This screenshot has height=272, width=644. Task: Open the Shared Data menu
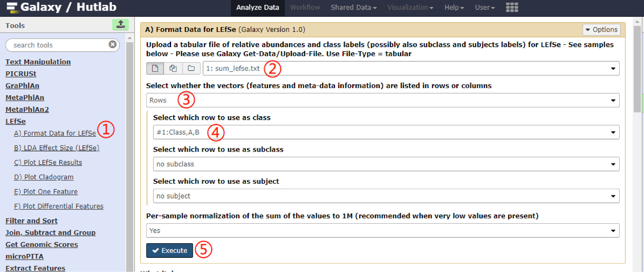coord(353,7)
